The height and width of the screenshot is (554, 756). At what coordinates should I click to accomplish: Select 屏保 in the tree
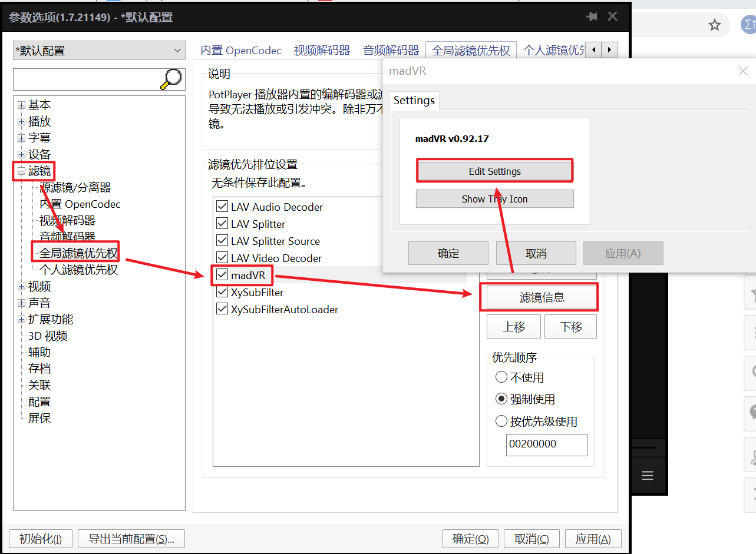[x=39, y=419]
